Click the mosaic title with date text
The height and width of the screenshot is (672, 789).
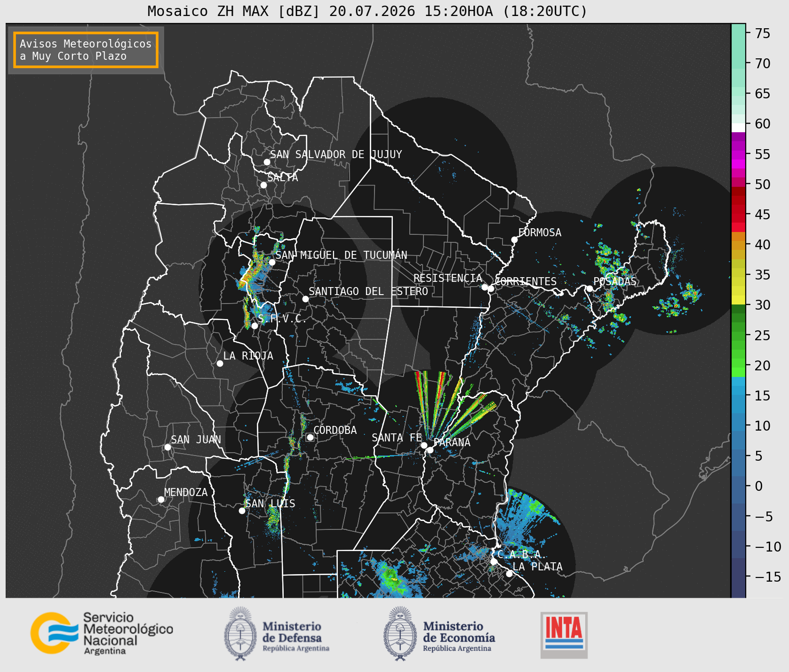point(367,11)
